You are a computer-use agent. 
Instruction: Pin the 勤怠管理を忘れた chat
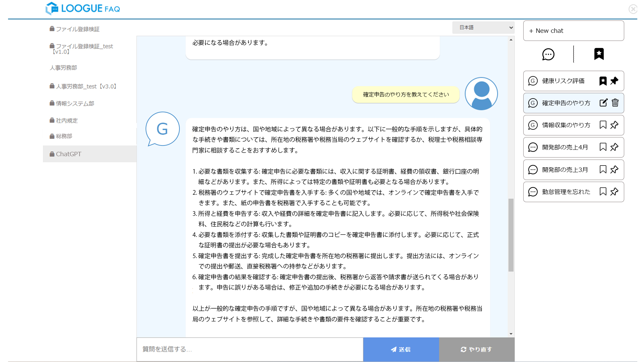tap(614, 192)
